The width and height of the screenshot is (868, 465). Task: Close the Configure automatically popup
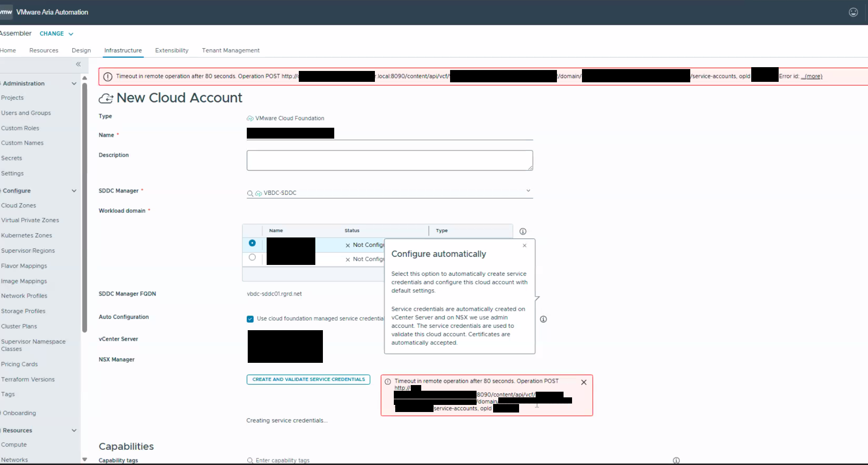click(524, 246)
